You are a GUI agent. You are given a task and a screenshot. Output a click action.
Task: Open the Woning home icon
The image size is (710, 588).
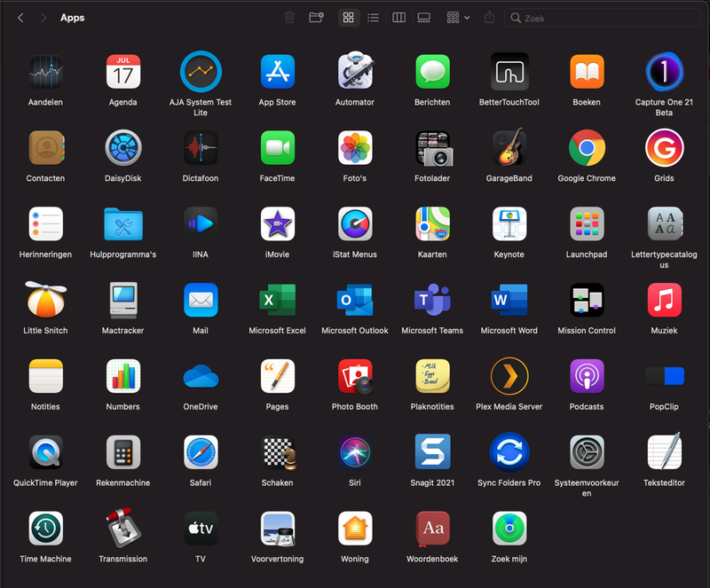(x=355, y=529)
